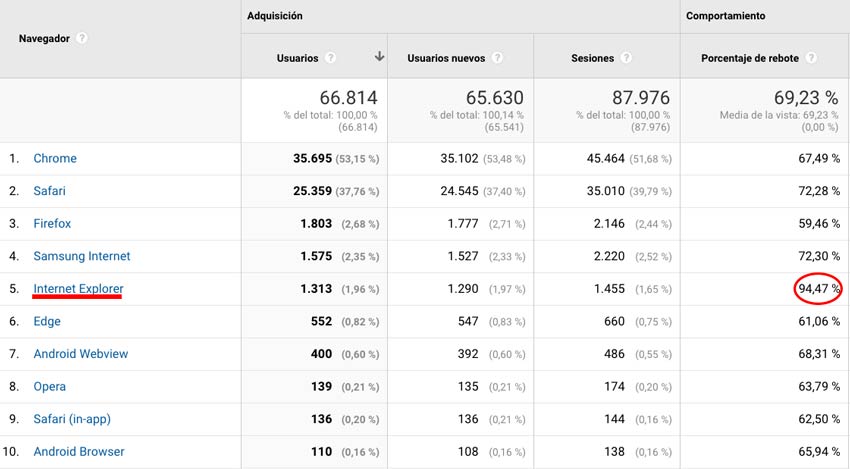Sort by the Usuarios nuevos column header

click(x=446, y=58)
